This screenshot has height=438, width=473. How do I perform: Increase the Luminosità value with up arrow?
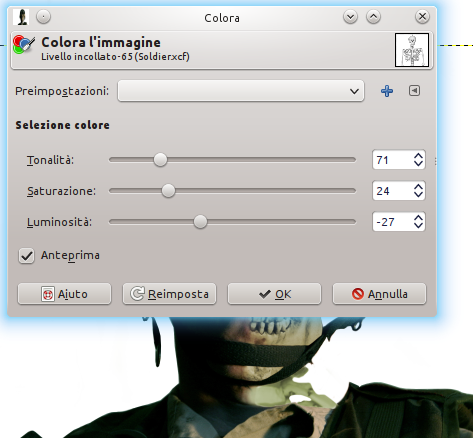(x=418, y=218)
